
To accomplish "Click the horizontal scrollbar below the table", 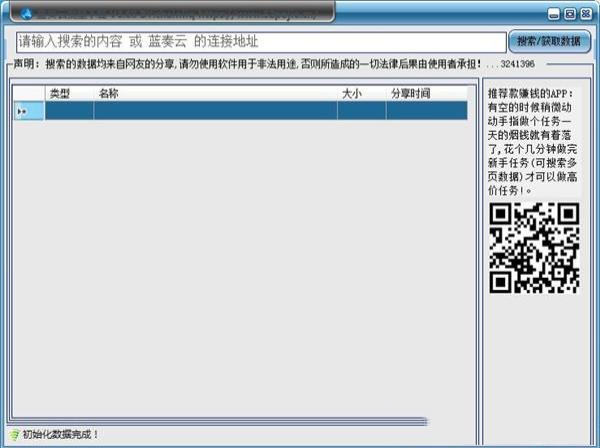I will [217, 421].
